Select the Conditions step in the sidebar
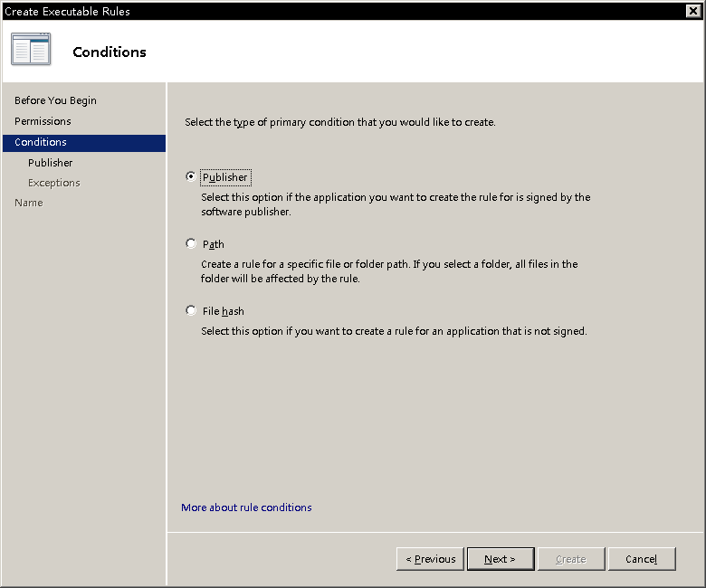This screenshot has width=706, height=588. coord(84,143)
